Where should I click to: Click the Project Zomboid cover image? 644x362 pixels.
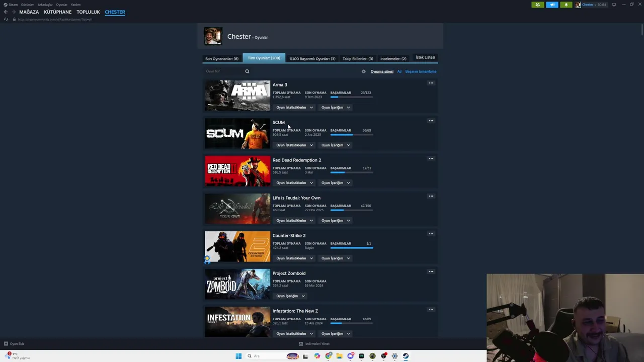237,284
